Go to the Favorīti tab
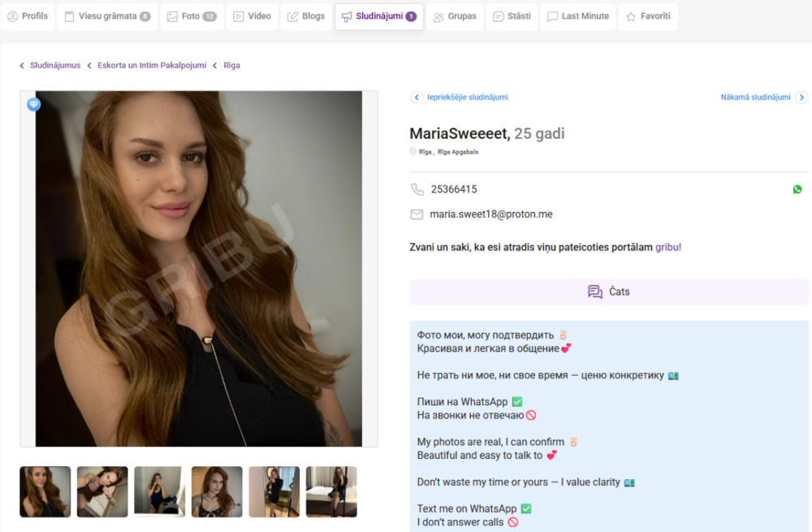The width and height of the screenshot is (812, 532). point(648,16)
